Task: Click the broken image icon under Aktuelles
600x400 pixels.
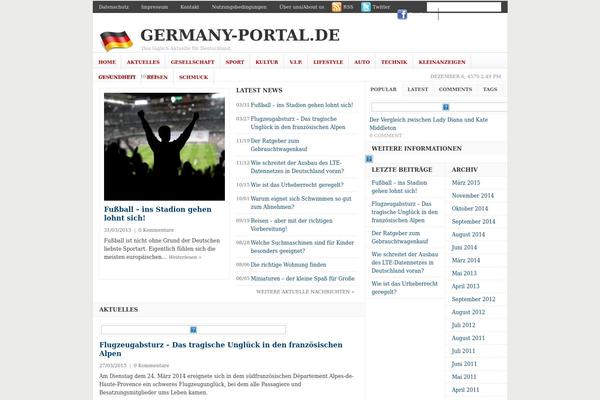Action: click(194, 330)
